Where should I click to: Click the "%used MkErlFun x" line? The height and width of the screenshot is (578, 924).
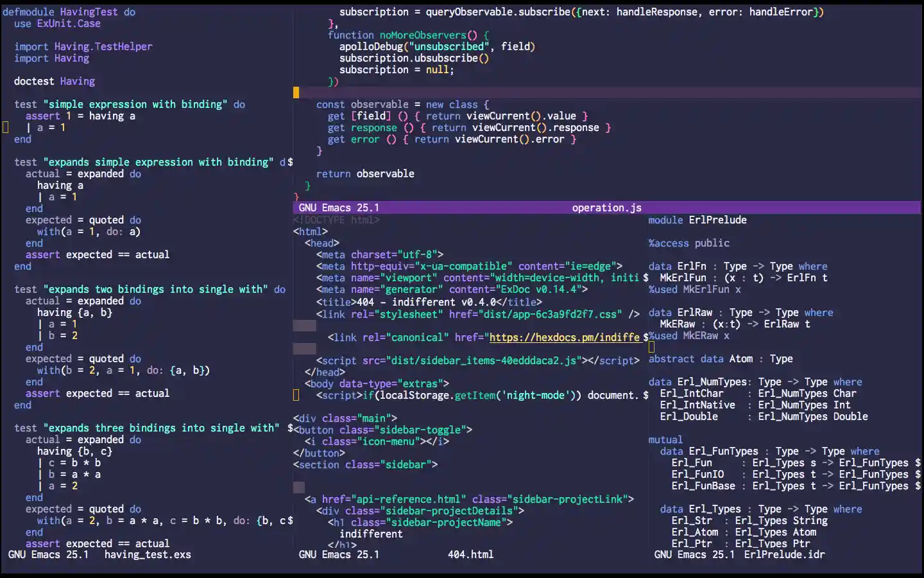(x=694, y=289)
